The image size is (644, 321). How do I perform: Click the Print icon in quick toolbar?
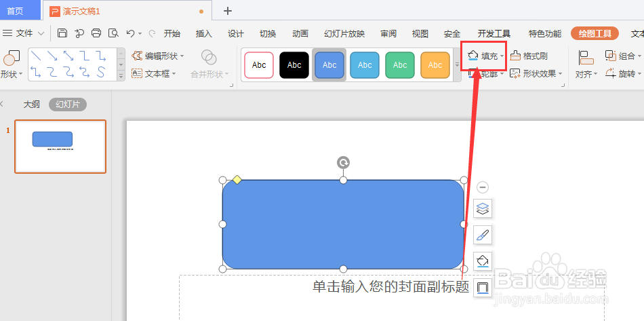point(96,33)
